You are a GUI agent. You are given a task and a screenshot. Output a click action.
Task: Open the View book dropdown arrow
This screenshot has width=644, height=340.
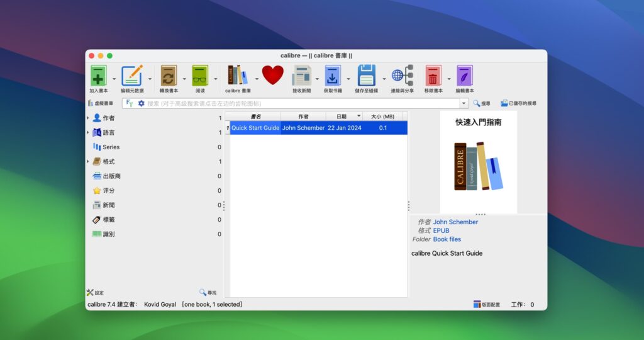click(216, 79)
